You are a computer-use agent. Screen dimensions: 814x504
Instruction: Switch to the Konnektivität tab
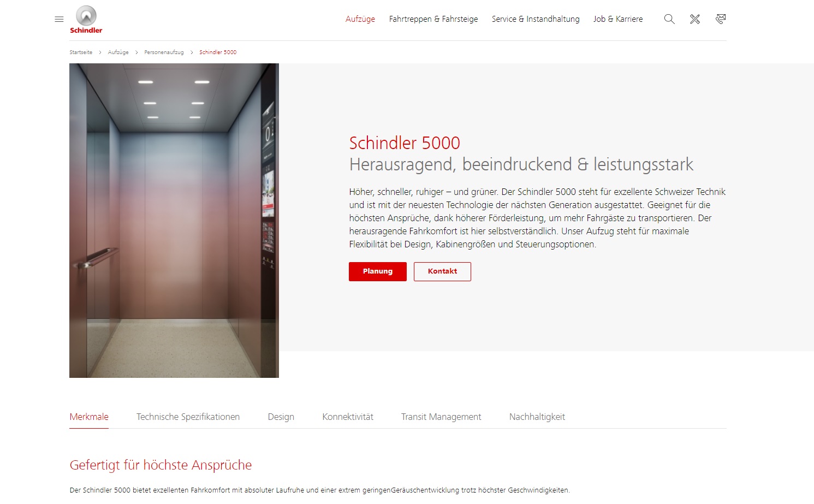pos(348,417)
